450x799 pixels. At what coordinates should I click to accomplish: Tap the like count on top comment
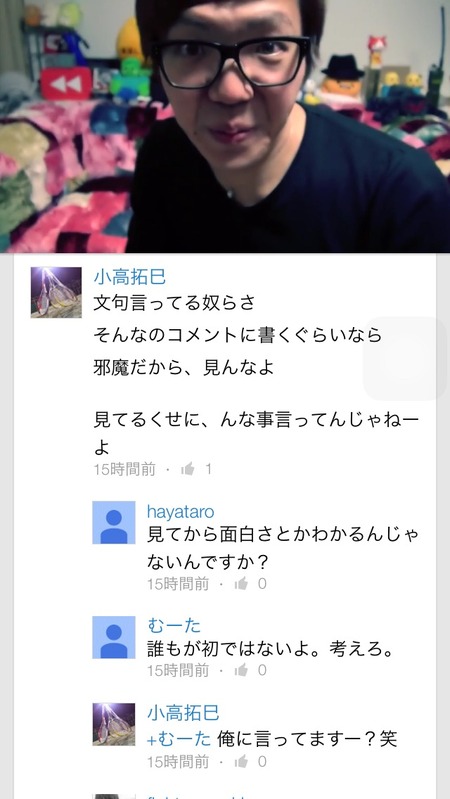pyautogui.click(x=208, y=469)
